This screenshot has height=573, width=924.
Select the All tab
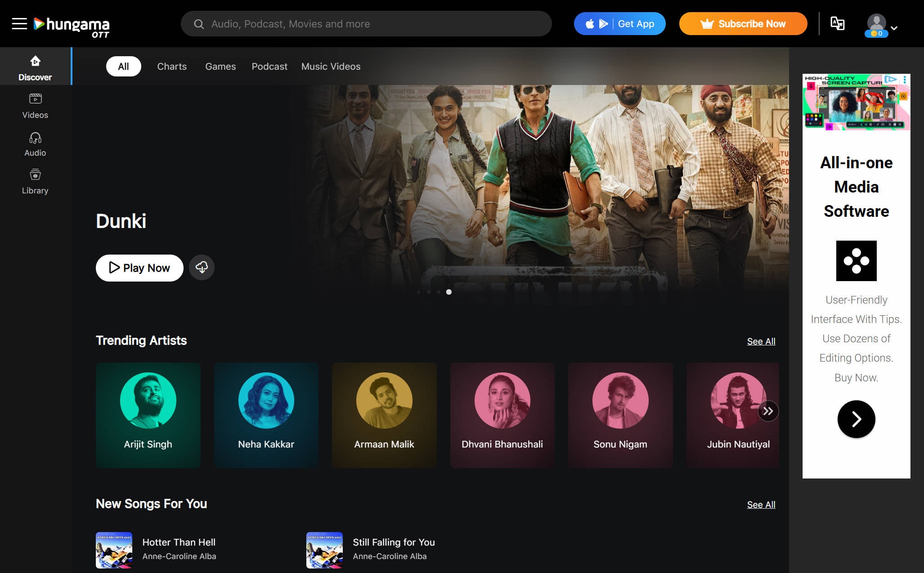click(123, 66)
